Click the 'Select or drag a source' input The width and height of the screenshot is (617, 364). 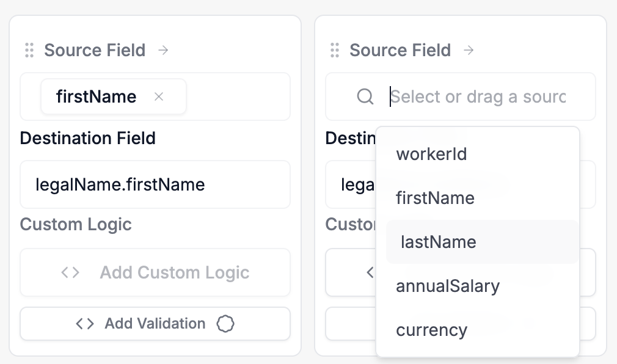pyautogui.click(x=478, y=96)
